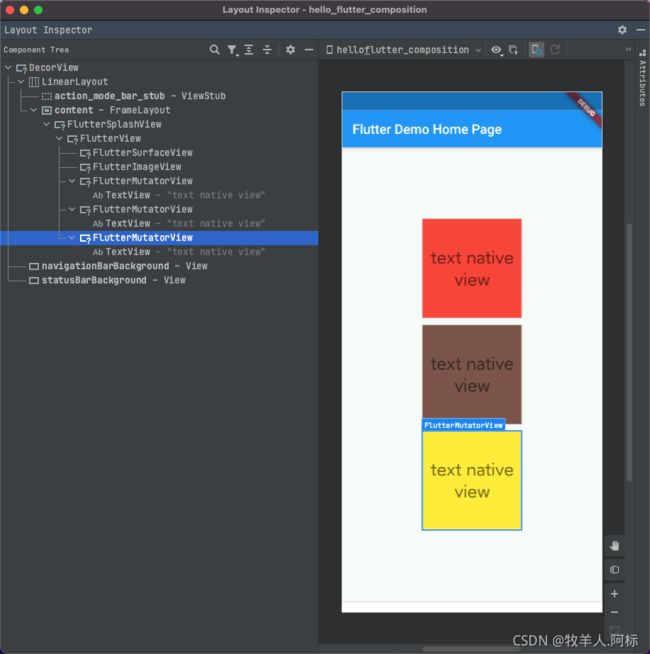The width and height of the screenshot is (650, 654).
Task: Zoom in with the plus button
Action: tap(615, 594)
